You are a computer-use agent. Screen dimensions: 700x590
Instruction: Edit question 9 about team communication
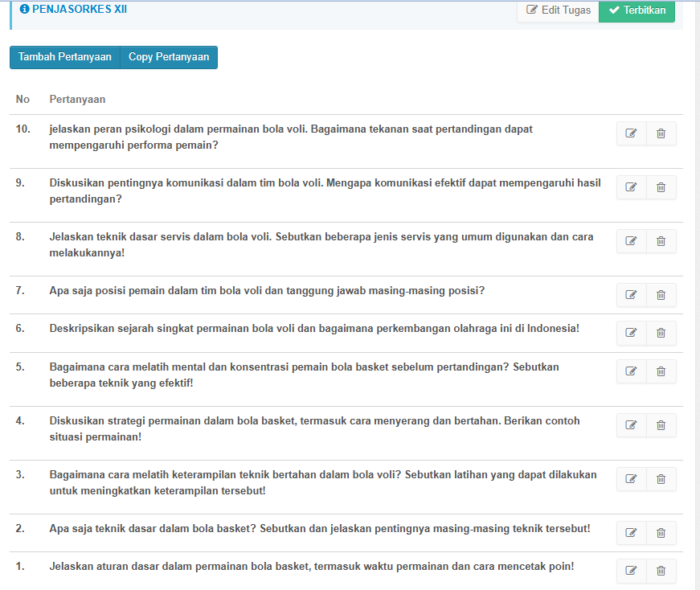631,187
